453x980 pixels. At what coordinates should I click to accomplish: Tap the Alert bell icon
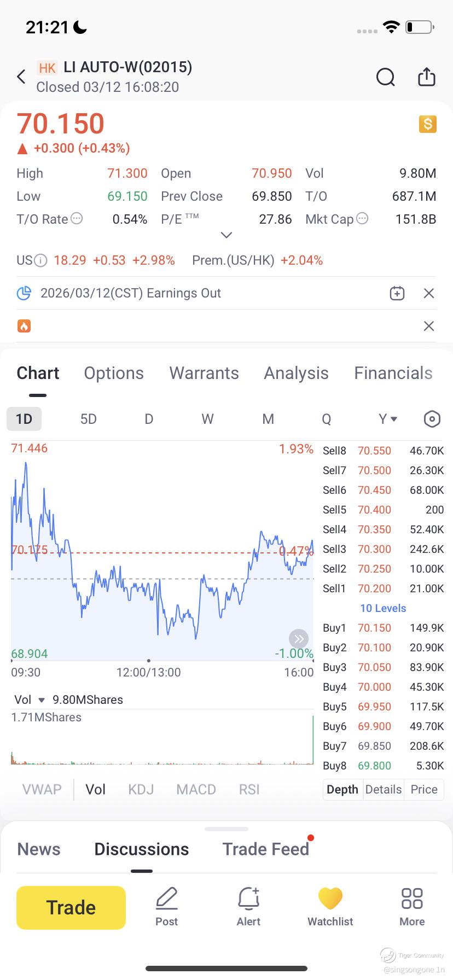(x=248, y=907)
